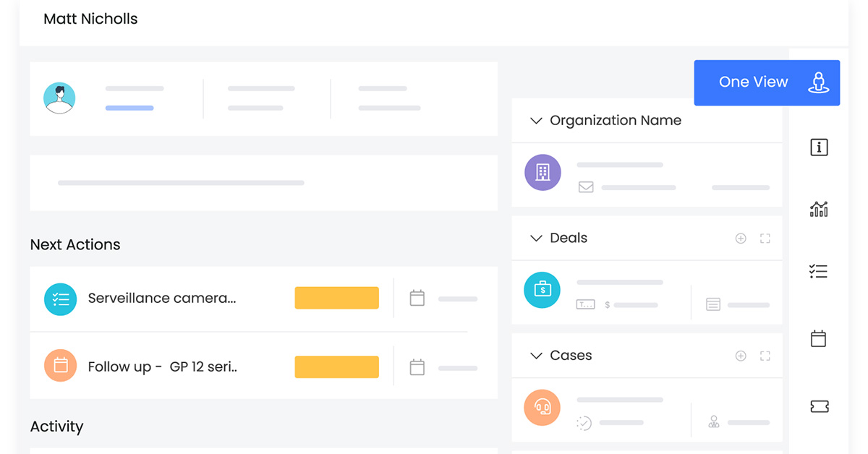Click the add icon in Cases section
The width and height of the screenshot is (868, 454).
pyautogui.click(x=741, y=356)
